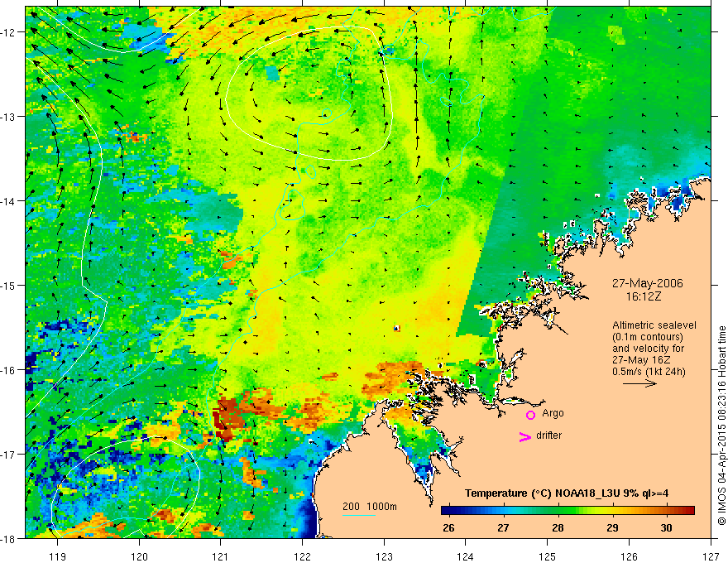Screen dimensions: 728x563
Task: Click the 'and velocity for' caption line
Action: (648, 349)
